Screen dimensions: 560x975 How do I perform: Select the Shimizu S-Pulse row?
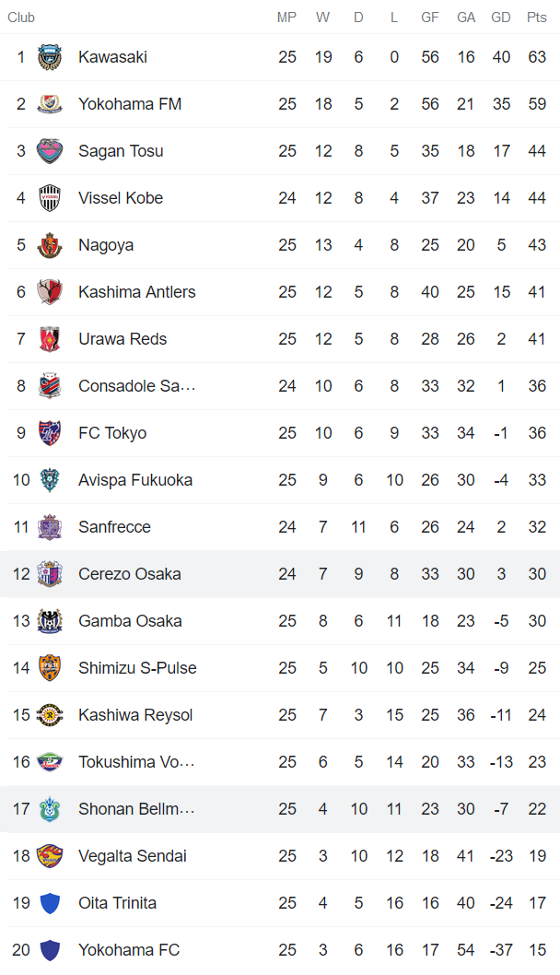pyautogui.click(x=276, y=667)
